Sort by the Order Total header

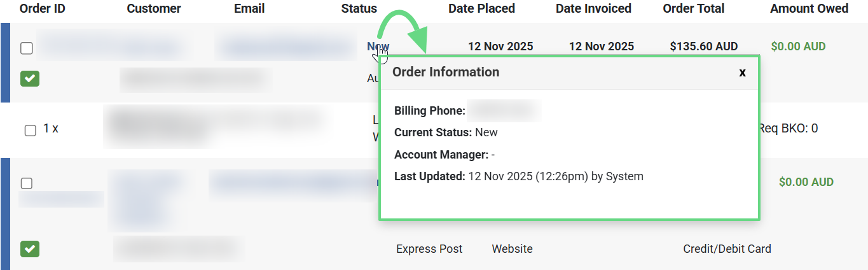pyautogui.click(x=693, y=9)
